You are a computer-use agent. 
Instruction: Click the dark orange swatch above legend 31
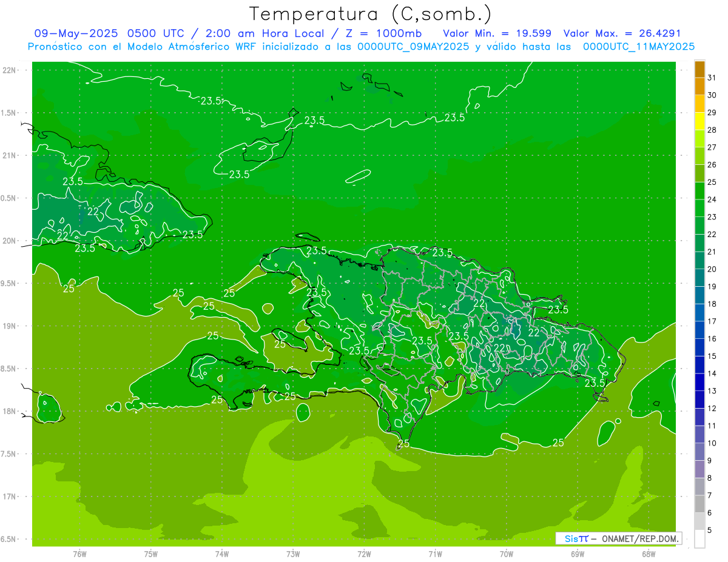click(x=699, y=69)
